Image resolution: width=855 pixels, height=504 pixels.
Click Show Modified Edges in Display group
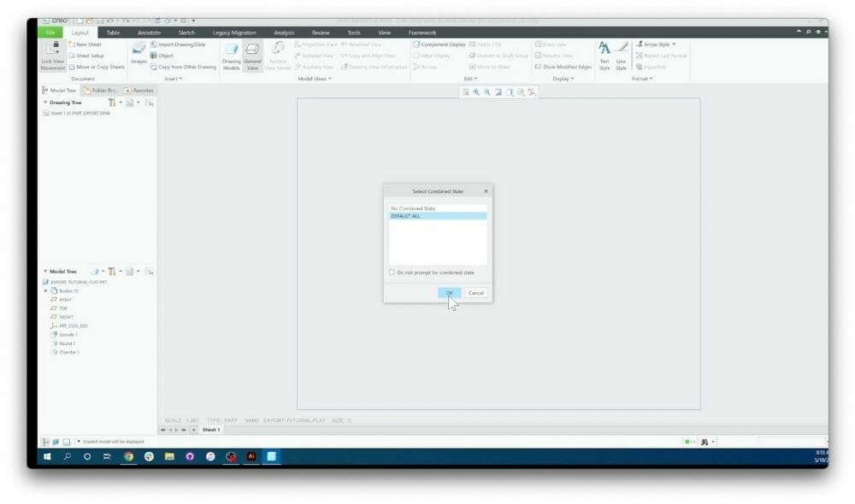(x=564, y=67)
